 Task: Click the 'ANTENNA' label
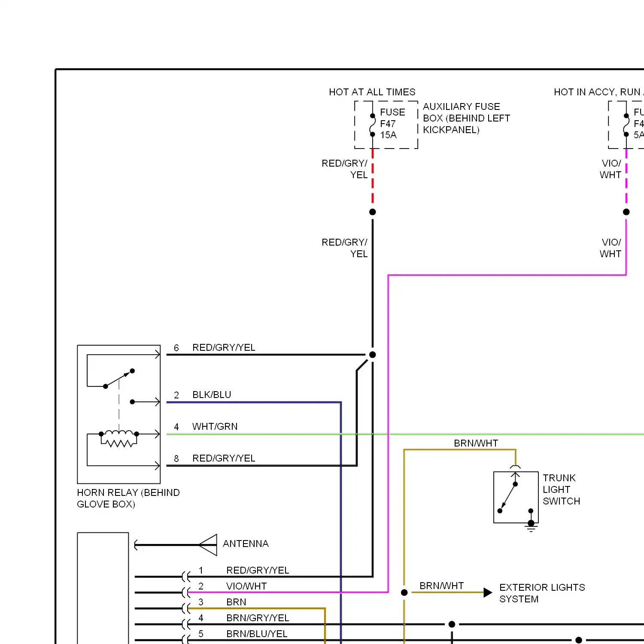[246, 544]
